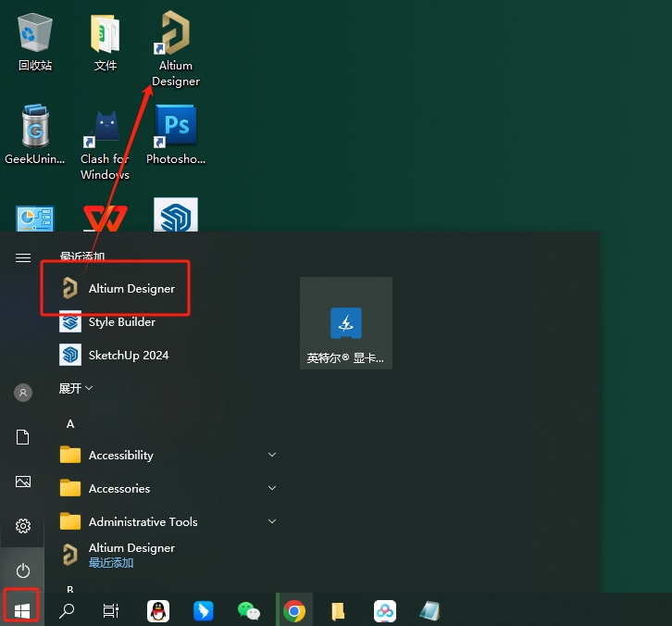Open the Documents icon in Start sidebar

click(23, 437)
